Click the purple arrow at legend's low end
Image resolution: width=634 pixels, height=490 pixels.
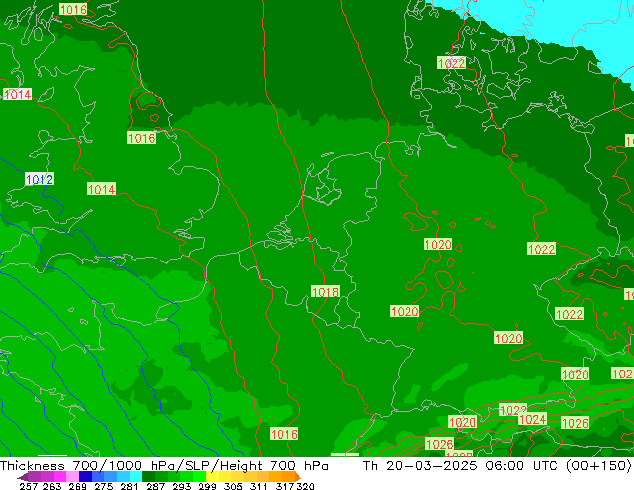point(23,477)
